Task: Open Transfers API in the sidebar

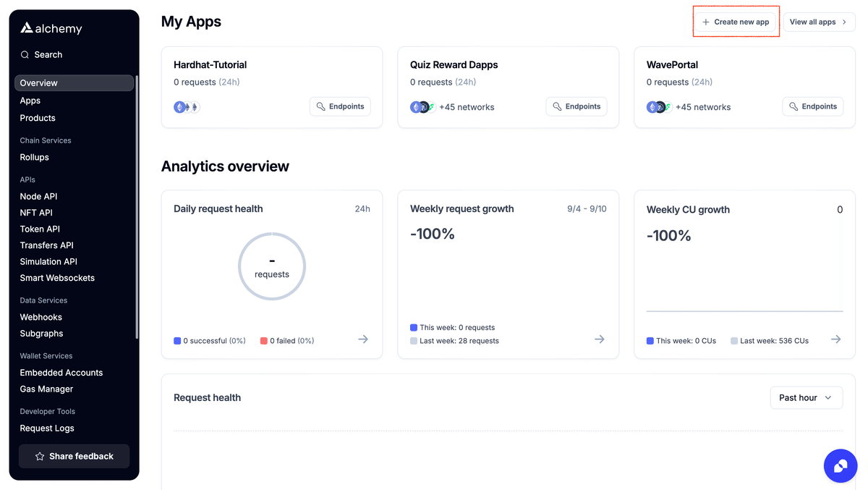Action: click(47, 245)
